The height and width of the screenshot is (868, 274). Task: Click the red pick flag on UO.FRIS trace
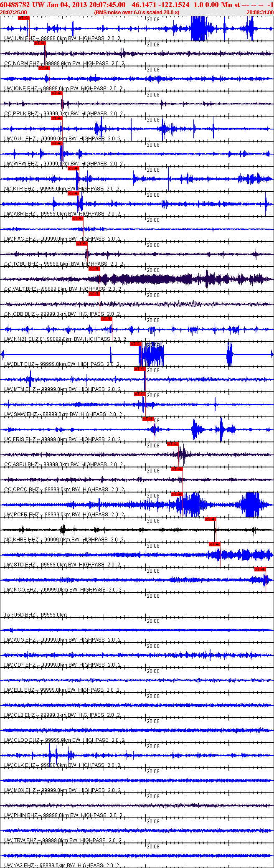[148, 419]
